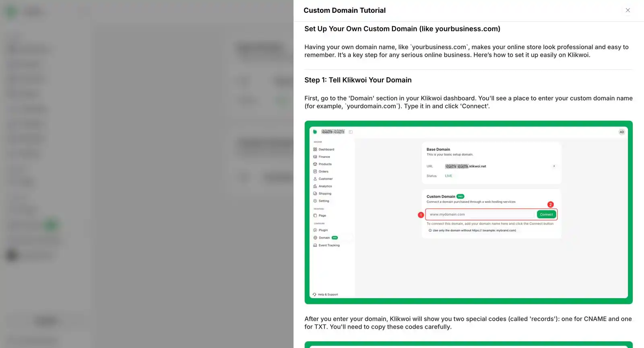This screenshot has width=644, height=348.
Task: Click green Connect button in tutorial screenshot
Action: click(546, 214)
